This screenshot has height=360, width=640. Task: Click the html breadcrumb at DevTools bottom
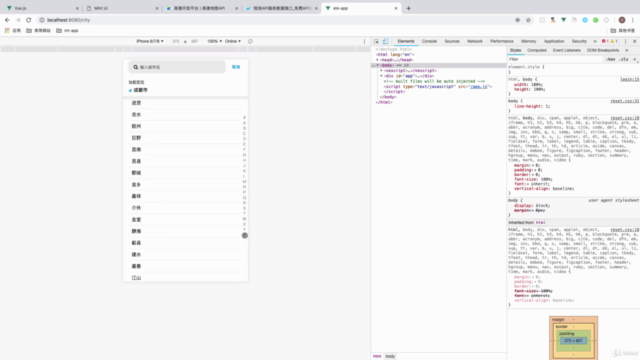(377, 356)
